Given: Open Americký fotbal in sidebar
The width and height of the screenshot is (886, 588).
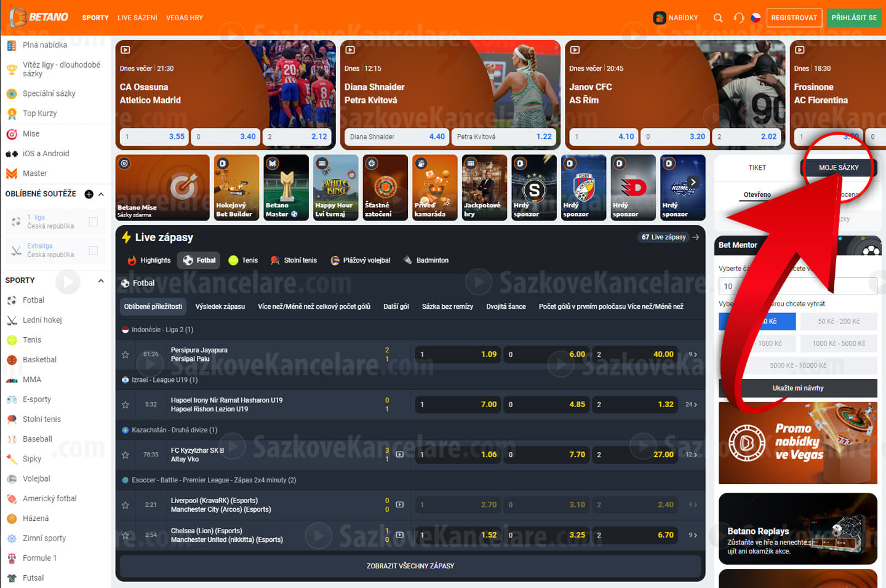Looking at the screenshot, I should [x=49, y=498].
